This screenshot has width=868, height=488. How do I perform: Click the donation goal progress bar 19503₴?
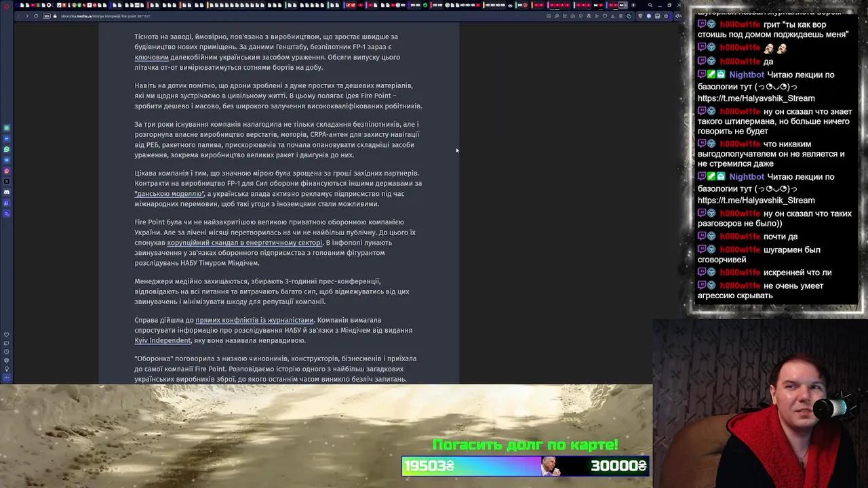pyautogui.click(x=526, y=466)
